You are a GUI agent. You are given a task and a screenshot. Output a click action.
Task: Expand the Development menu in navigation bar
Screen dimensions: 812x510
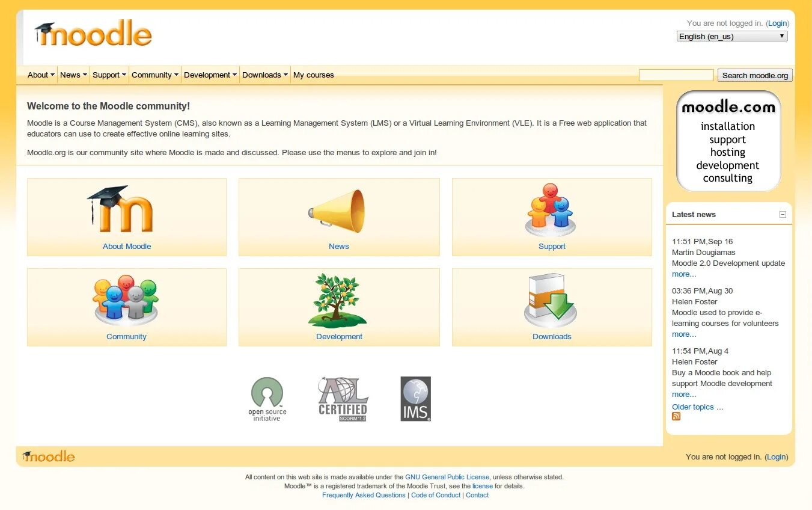[210, 75]
